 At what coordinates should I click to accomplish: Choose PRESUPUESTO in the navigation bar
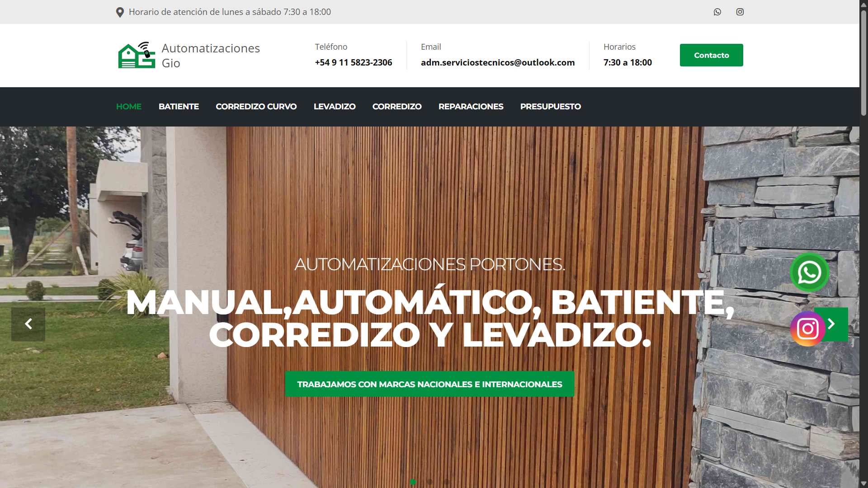(x=551, y=107)
